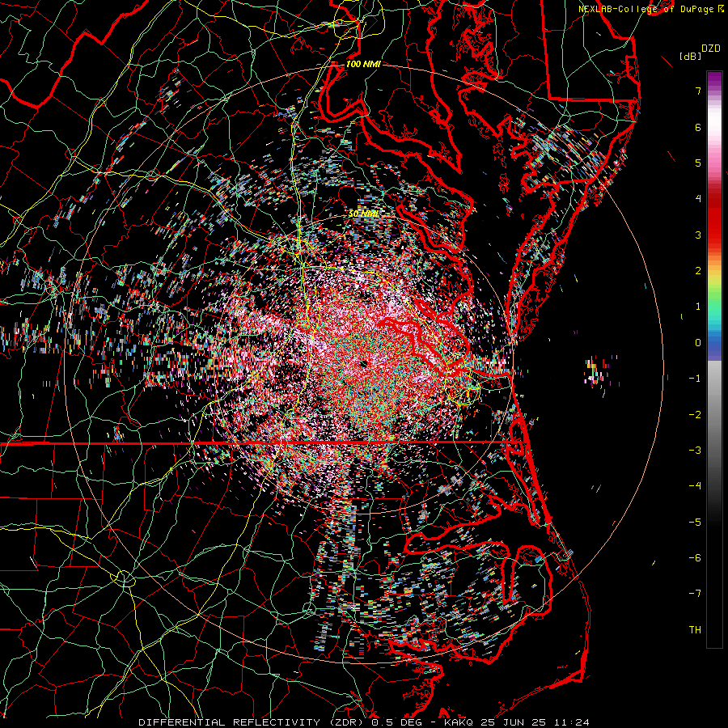This screenshot has width=728, height=728.
Task: Click the TH threshold label
Action: point(695,629)
